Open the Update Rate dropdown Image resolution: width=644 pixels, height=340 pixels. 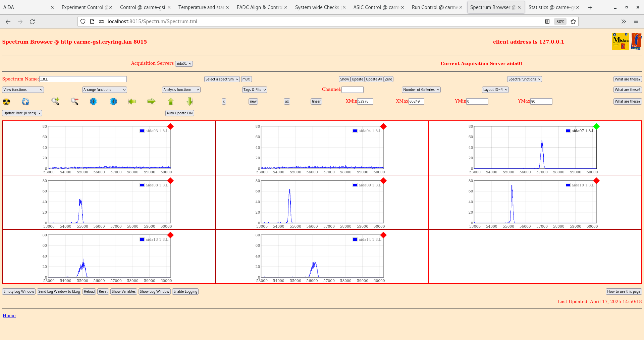[x=22, y=113]
